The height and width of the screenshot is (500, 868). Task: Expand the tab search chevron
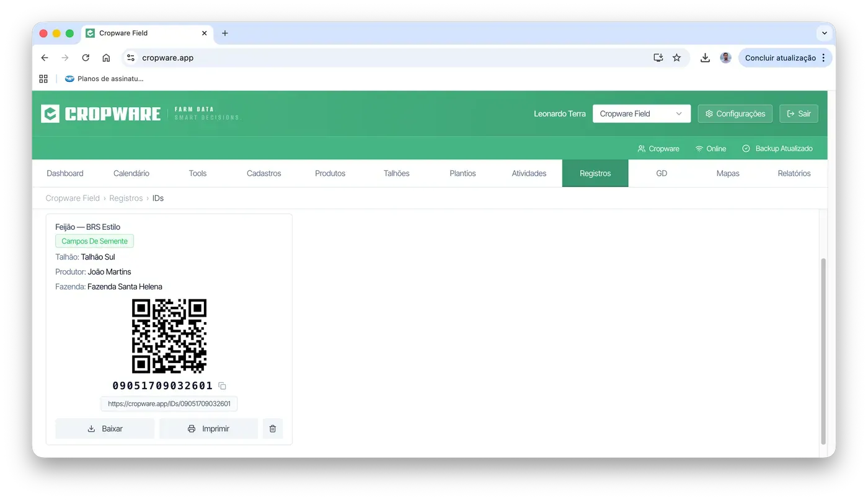(x=824, y=33)
